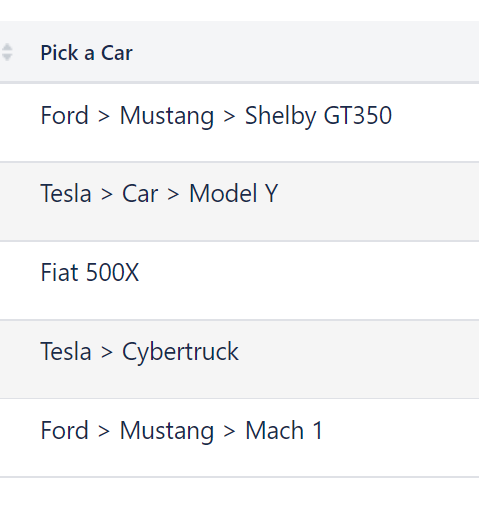Pick the Ford Mustang Mach 1 row
This screenshot has width=479, height=505.
click(239, 438)
